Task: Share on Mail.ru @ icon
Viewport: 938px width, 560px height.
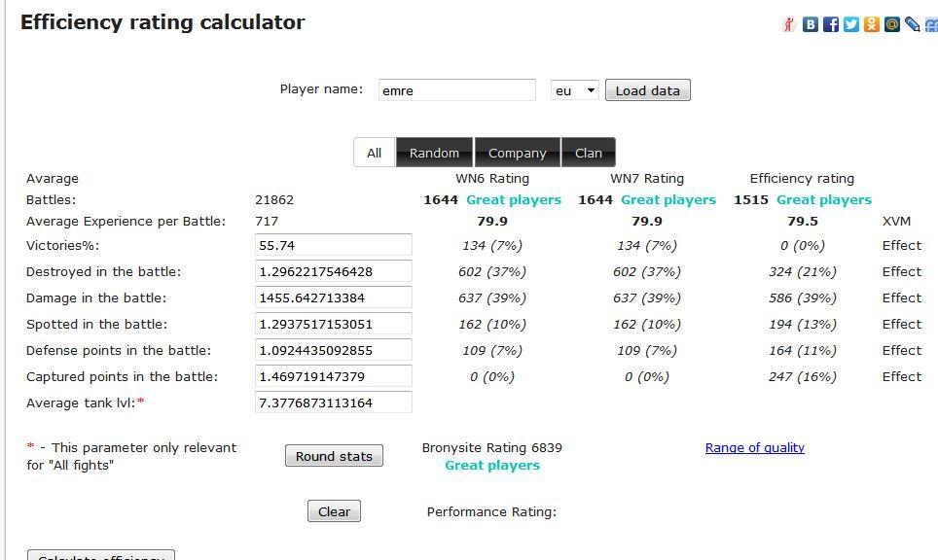Action: click(892, 24)
